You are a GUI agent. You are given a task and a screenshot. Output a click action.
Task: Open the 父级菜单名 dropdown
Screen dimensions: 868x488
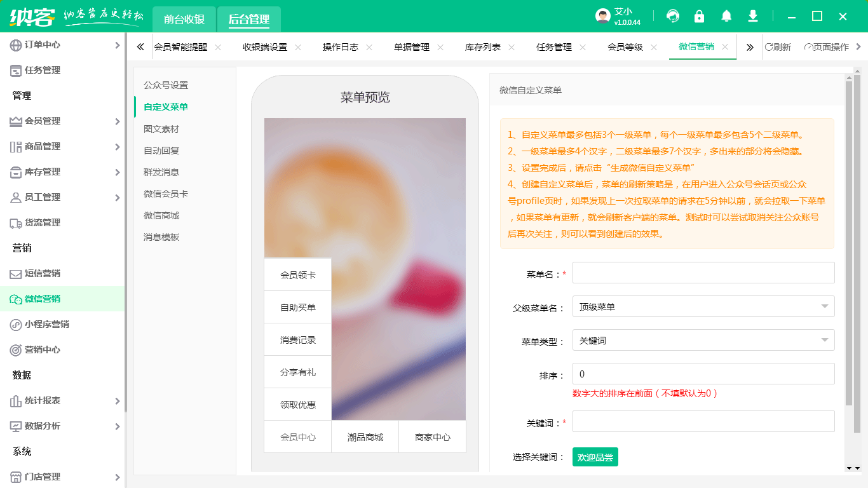(703, 307)
